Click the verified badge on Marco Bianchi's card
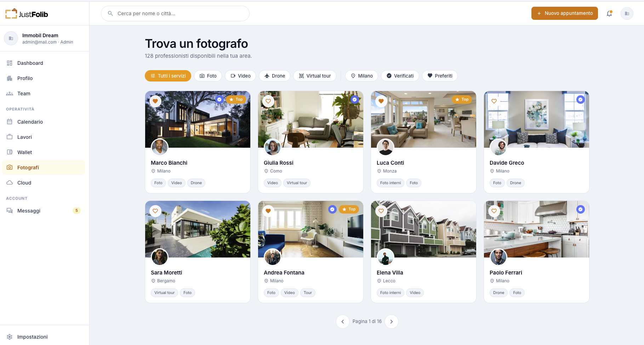This screenshot has width=644, height=345. coord(220,100)
